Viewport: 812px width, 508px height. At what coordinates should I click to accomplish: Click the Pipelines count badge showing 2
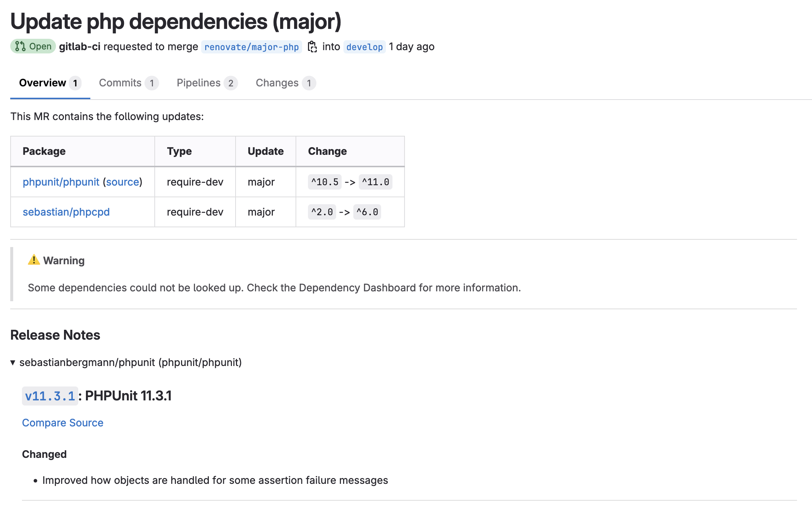[x=231, y=83]
